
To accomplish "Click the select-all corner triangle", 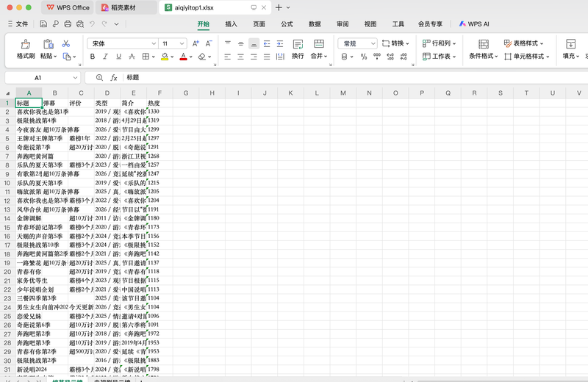I will (7, 93).
